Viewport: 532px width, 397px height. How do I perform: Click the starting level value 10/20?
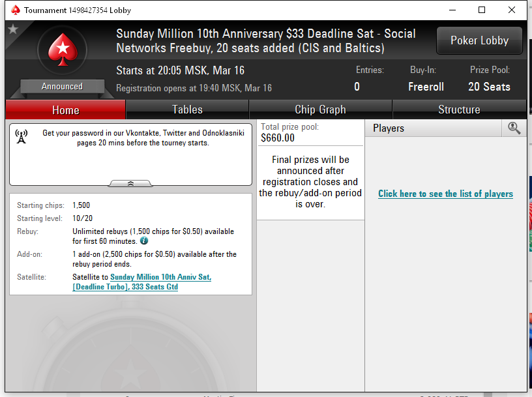click(82, 218)
